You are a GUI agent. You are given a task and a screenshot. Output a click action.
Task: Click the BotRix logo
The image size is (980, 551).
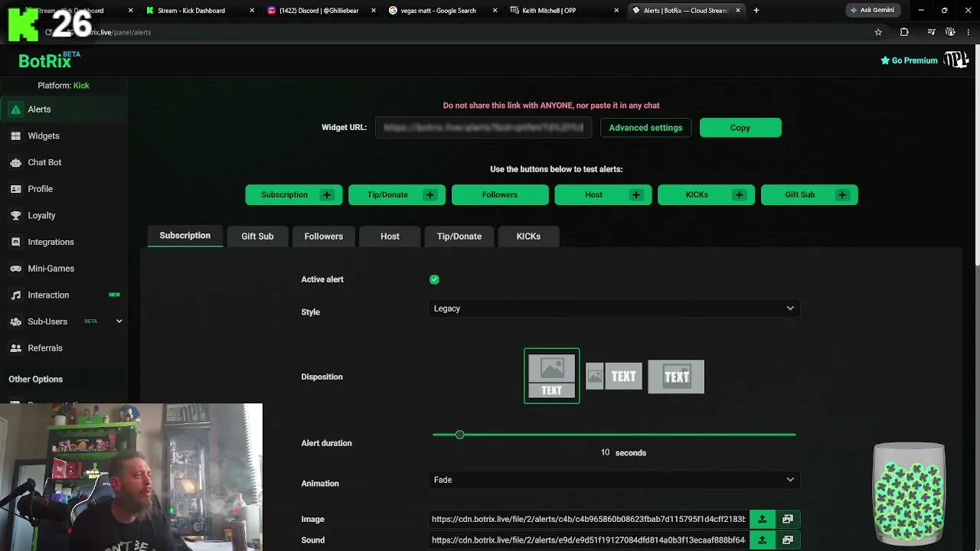tap(50, 60)
